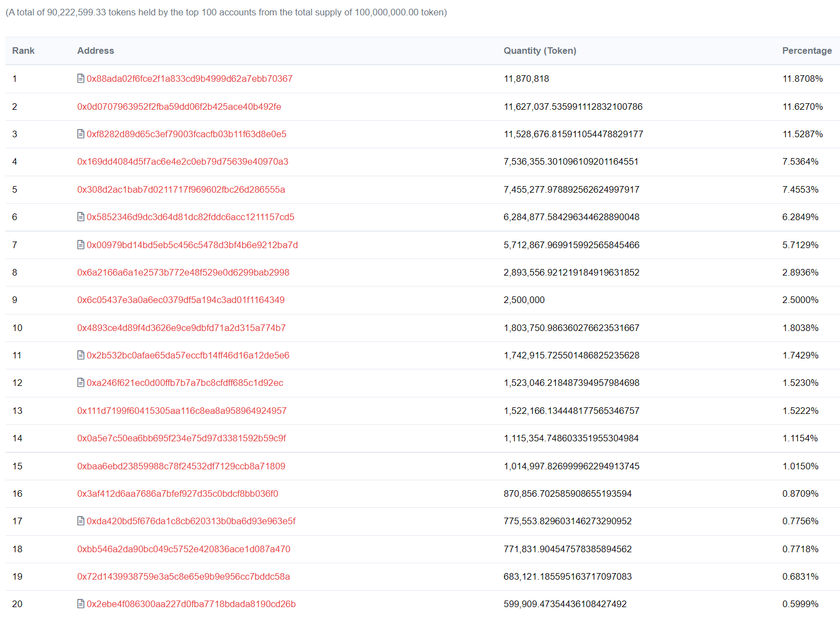Open address 0x6a2166a6a1e2573b772e48f529e0d6299bab2998
The image size is (840, 617).
pyautogui.click(x=183, y=272)
